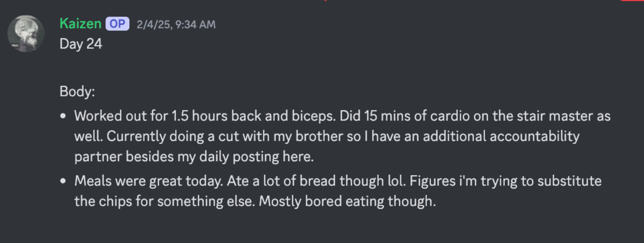Click the line "partner besides my daily posting here."
Viewport: 644px width, 243px height.
pyautogui.click(x=194, y=157)
